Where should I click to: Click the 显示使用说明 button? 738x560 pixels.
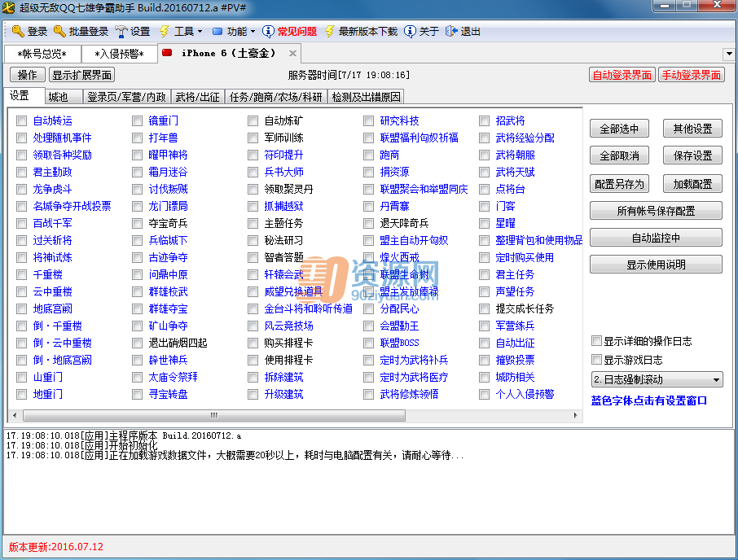click(656, 265)
